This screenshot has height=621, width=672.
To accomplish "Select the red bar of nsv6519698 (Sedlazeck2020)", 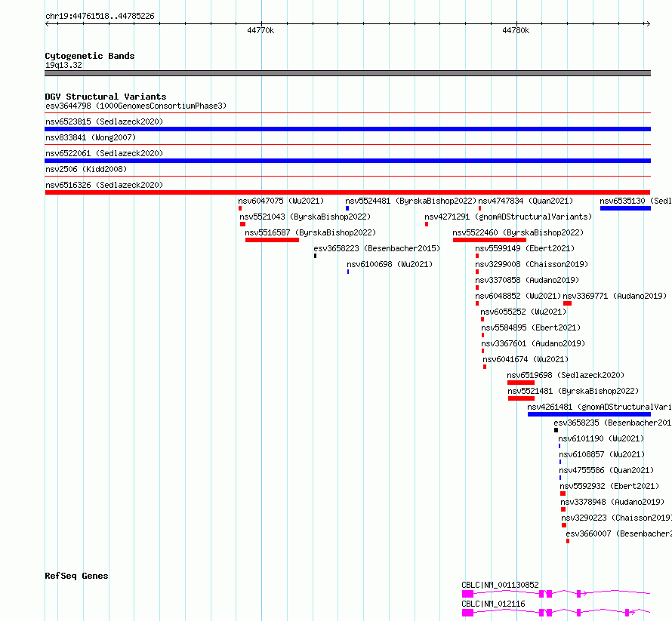I will (521, 383).
